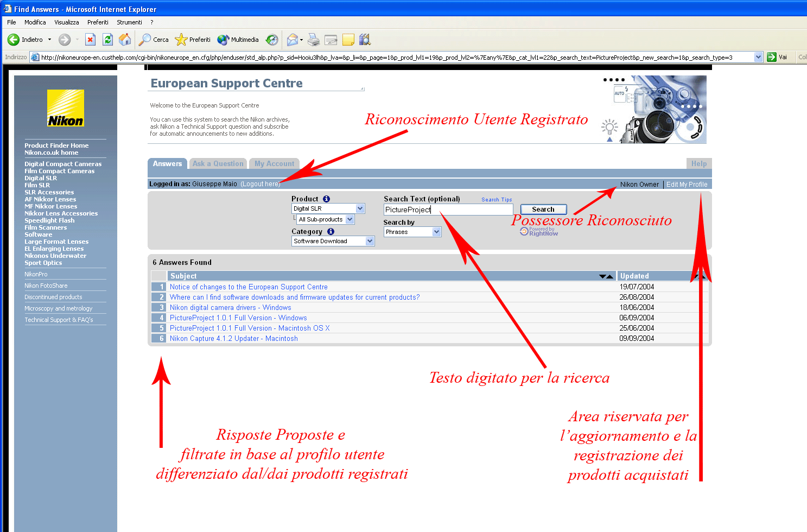The height and width of the screenshot is (532, 807).
Task: Open Where can I find software downloads answer
Action: tap(295, 297)
